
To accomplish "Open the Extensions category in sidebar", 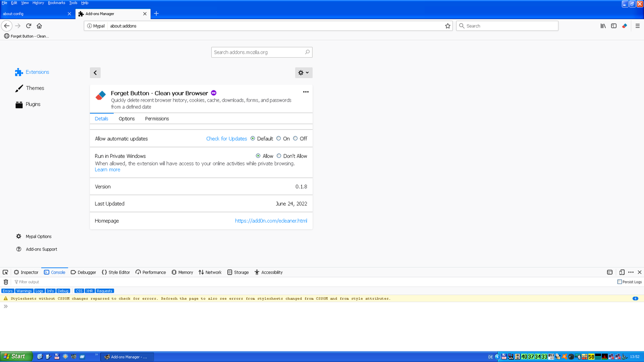I will [32, 72].
